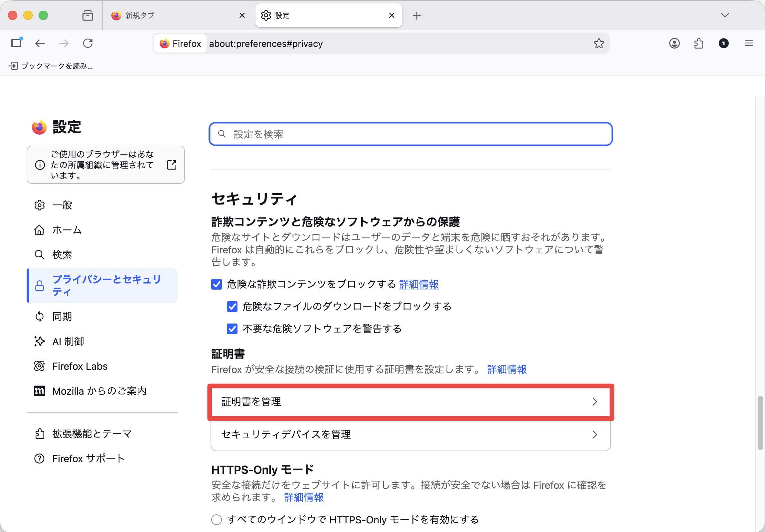Click the lock icon beside プライバシーとセキュリティ
Image resolution: width=765 pixels, height=532 pixels.
tap(39, 286)
